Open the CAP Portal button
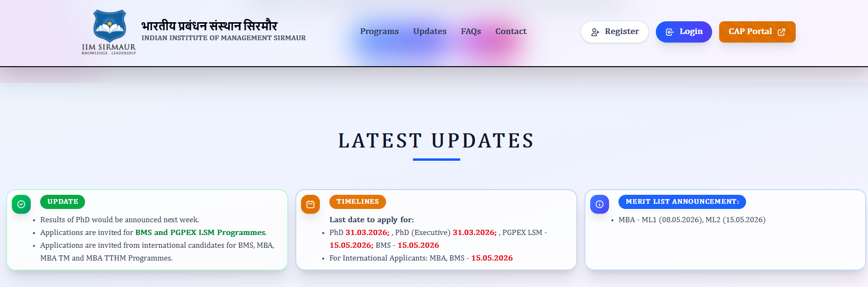The height and width of the screenshot is (287, 868). pos(757,32)
